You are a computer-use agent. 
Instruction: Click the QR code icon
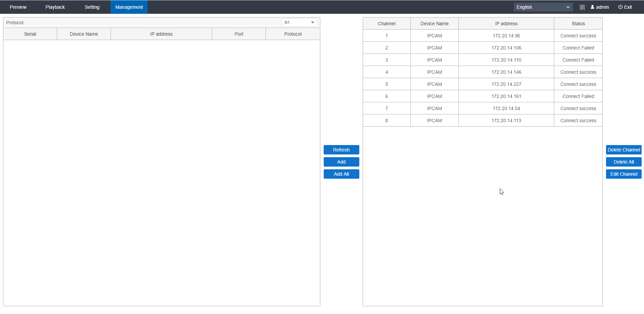tap(582, 7)
